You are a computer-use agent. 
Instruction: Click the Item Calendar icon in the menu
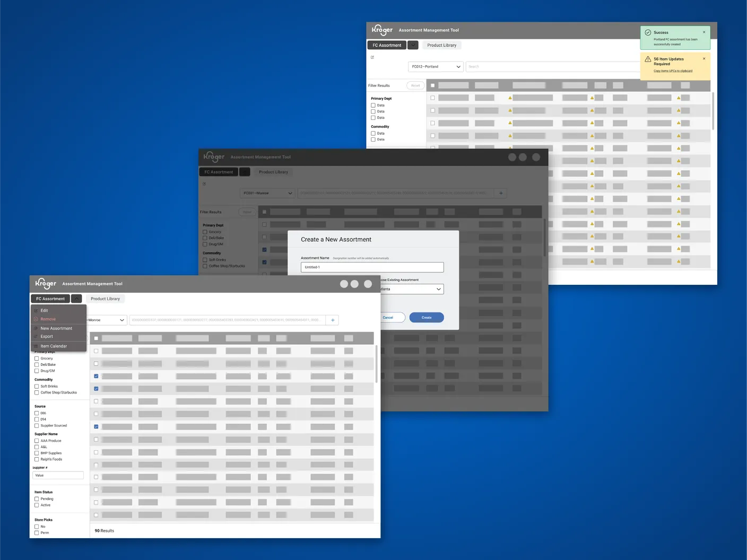(x=36, y=346)
